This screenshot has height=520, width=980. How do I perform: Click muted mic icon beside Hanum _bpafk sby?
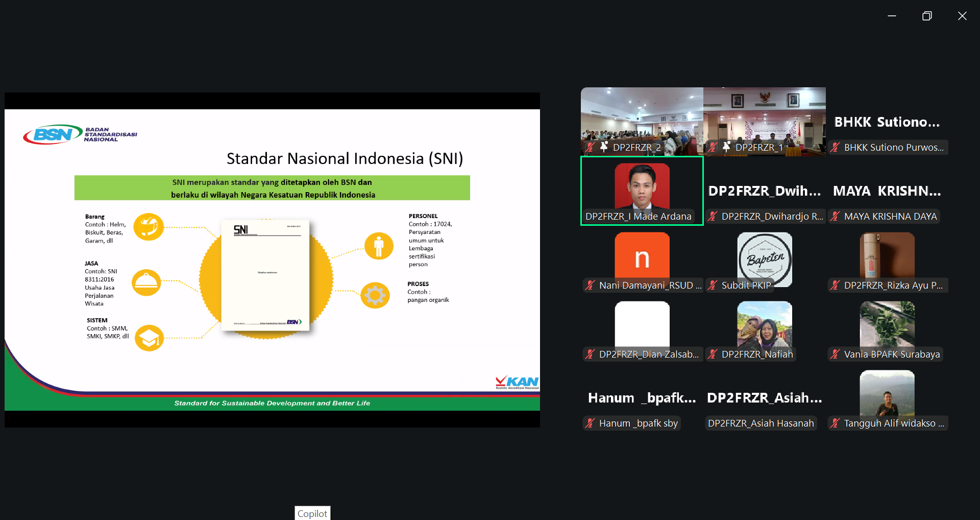[590, 423]
